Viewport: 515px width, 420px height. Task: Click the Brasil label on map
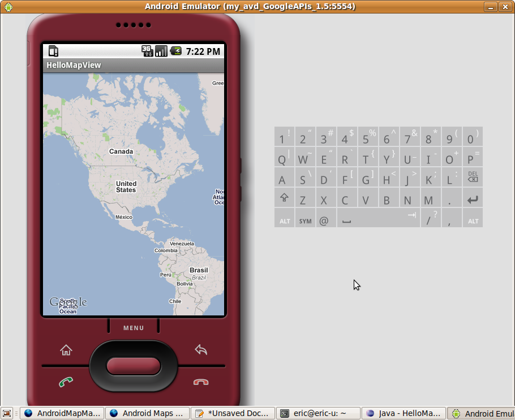(199, 270)
